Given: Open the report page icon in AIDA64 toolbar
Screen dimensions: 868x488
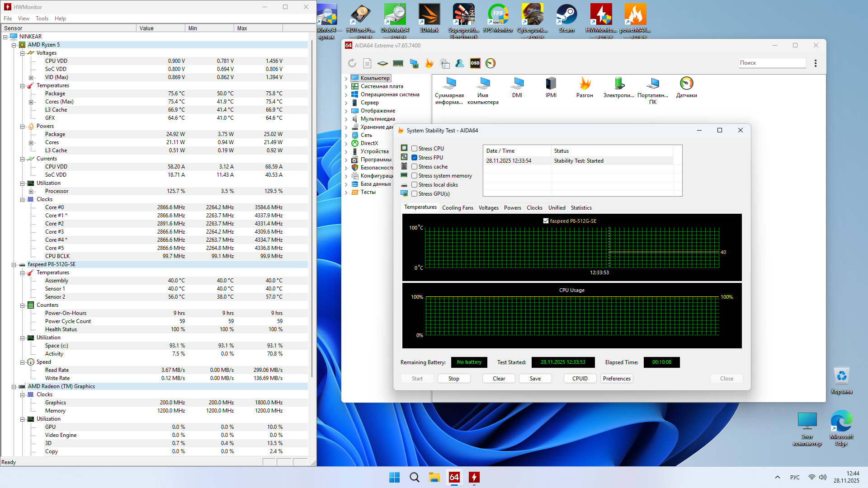Looking at the screenshot, I should 367,63.
